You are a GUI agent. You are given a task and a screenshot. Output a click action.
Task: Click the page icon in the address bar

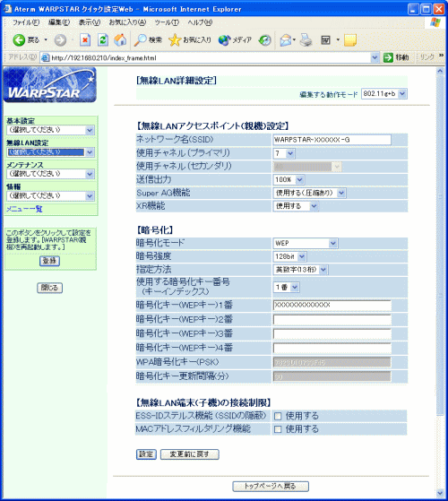[46, 58]
